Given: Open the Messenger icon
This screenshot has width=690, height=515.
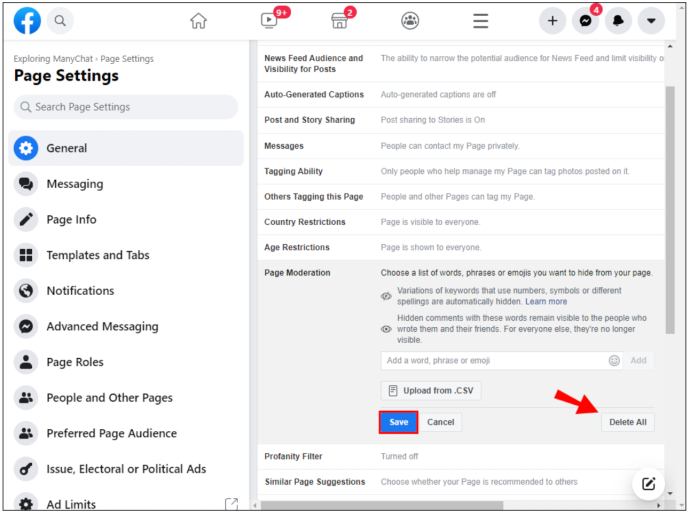Looking at the screenshot, I should click(x=585, y=21).
